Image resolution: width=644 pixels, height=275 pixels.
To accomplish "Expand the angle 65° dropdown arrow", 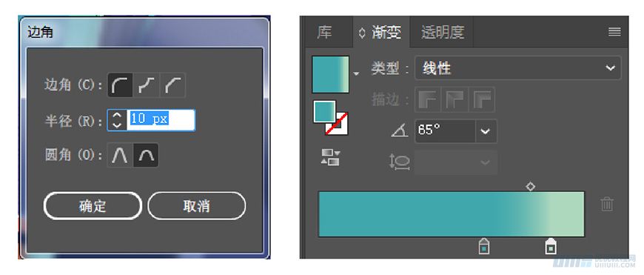I will click(486, 131).
